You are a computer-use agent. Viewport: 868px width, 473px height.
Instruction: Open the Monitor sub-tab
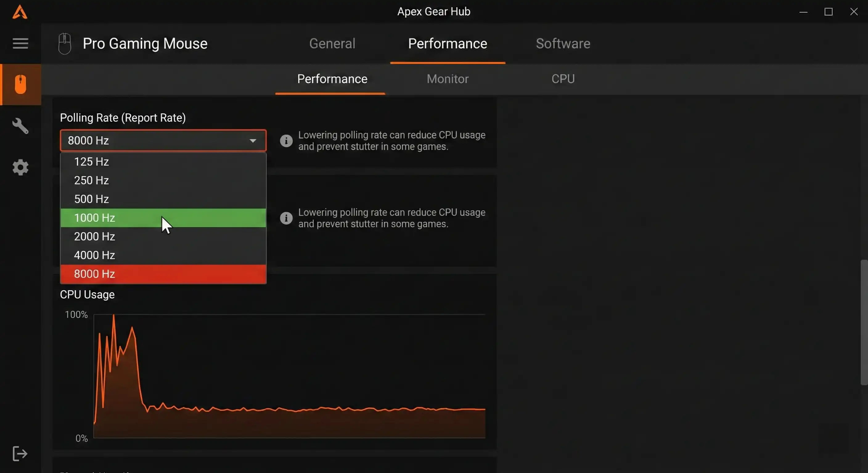[x=447, y=79]
